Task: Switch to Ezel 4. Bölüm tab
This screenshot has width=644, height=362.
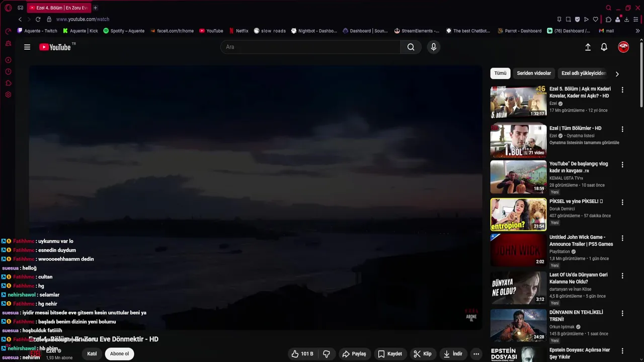Action: 58,8
